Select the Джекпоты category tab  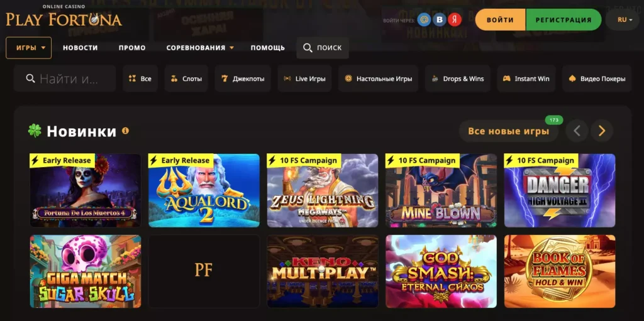tap(243, 79)
